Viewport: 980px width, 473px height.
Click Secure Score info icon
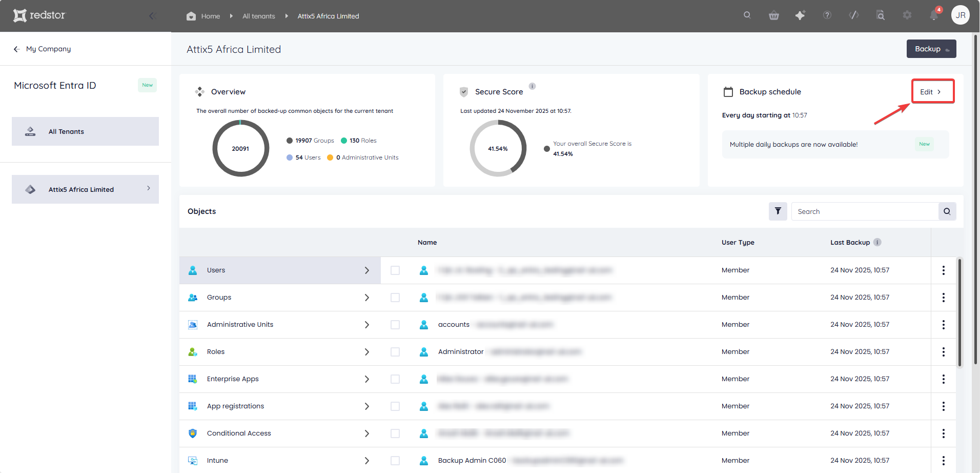pos(533,86)
